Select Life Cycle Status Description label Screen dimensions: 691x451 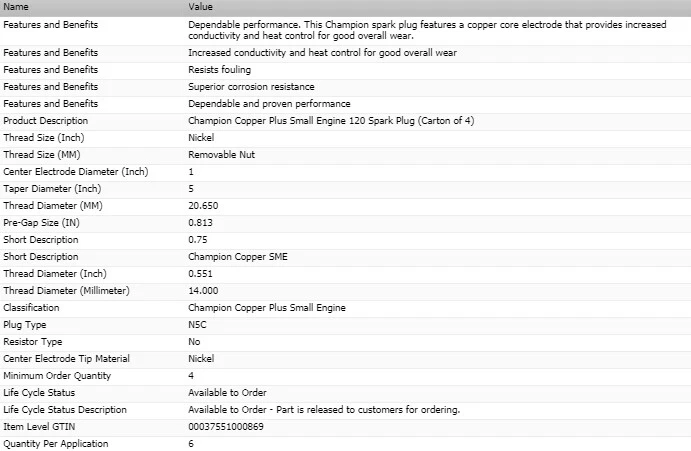coord(65,410)
